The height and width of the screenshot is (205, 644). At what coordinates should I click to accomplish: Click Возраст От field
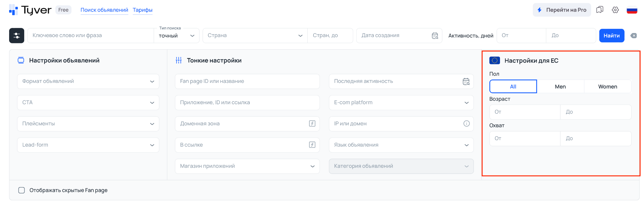[x=525, y=112]
